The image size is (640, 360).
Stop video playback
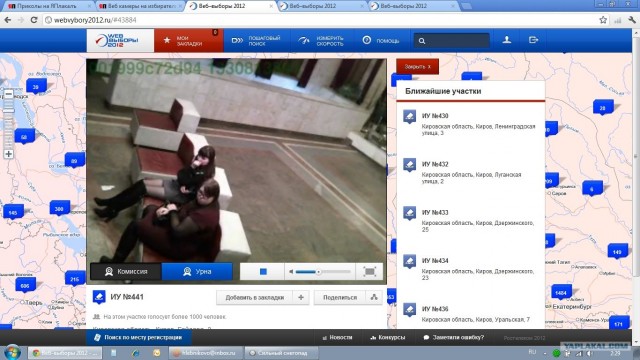263,271
